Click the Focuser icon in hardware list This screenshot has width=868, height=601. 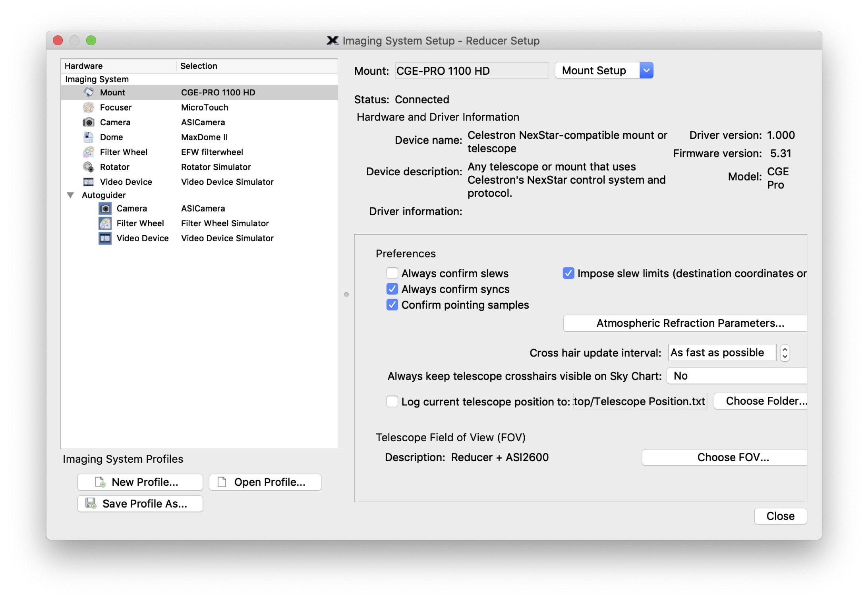(89, 107)
